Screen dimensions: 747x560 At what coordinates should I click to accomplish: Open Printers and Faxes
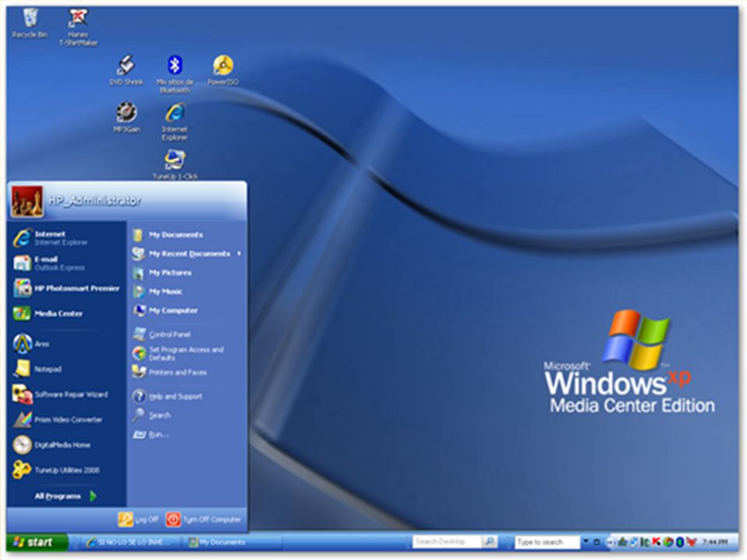tap(187, 373)
